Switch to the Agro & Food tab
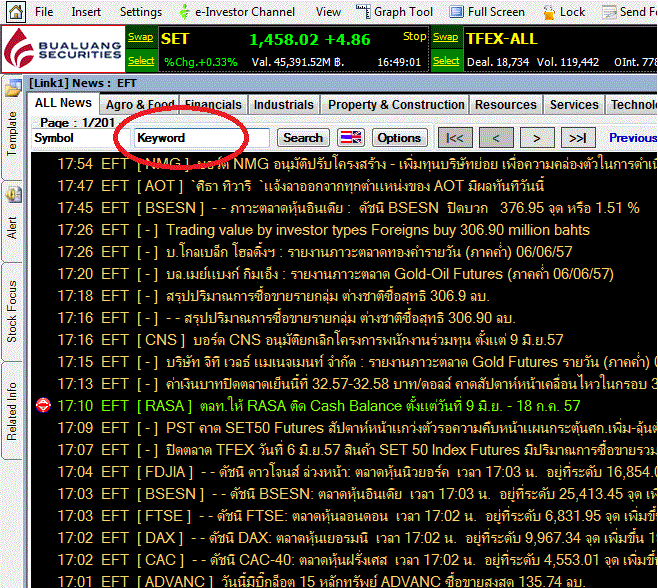Viewport: 658px width, 588px height. [140, 105]
